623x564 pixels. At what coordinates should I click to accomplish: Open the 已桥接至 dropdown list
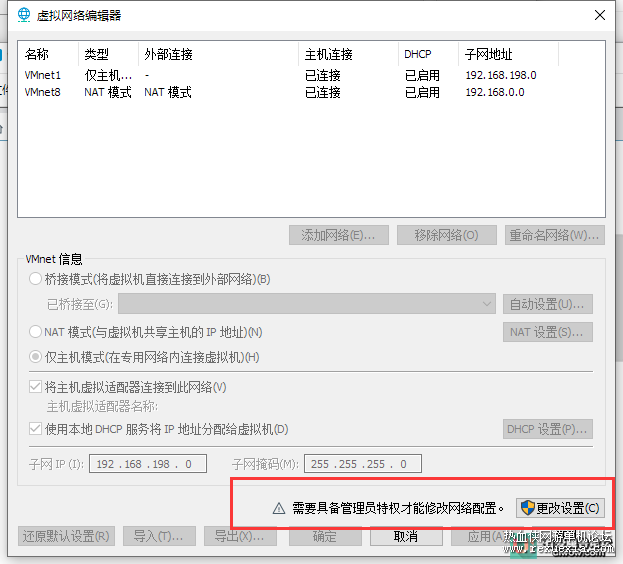[307, 304]
